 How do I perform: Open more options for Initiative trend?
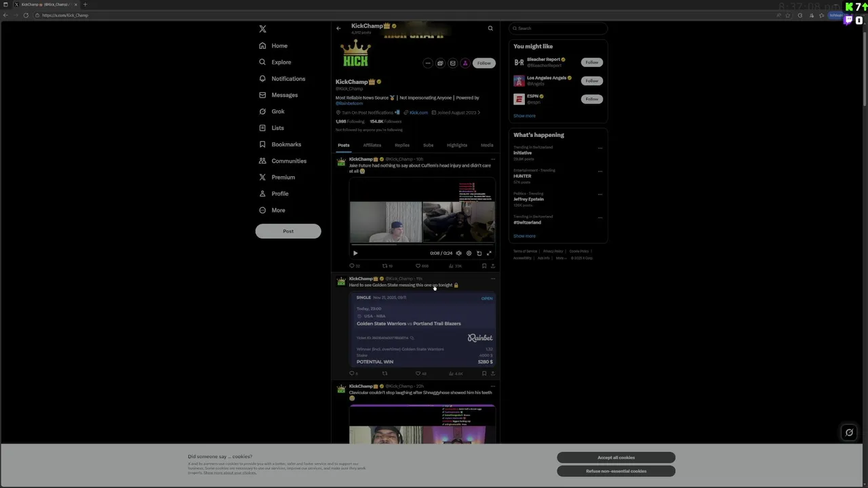pyautogui.click(x=600, y=148)
